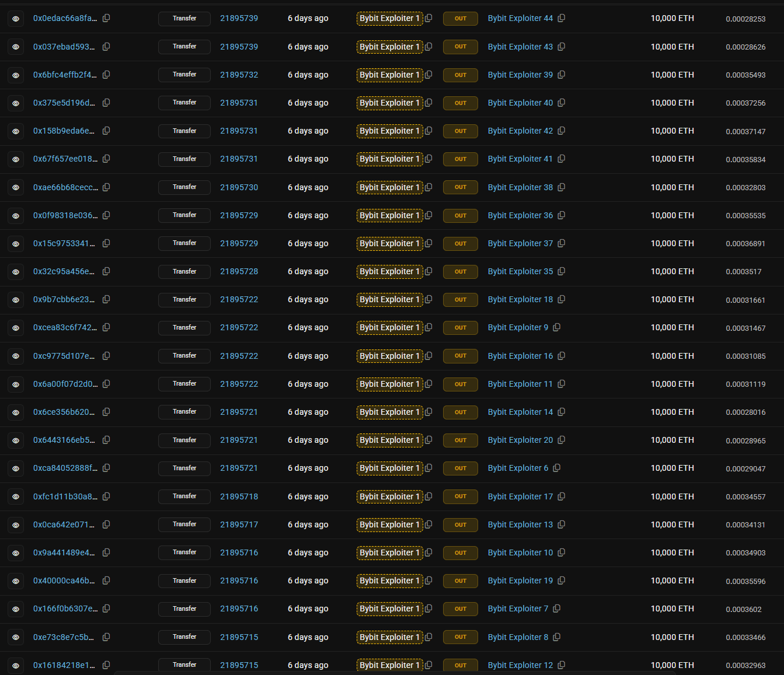The image size is (784, 675).
Task: View Bybit Exploiter 35 address page
Action: point(520,271)
